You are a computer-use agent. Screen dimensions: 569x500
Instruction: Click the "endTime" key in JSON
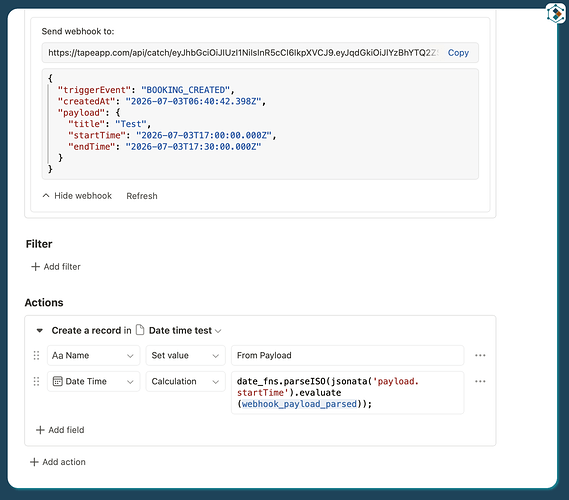click(92, 147)
